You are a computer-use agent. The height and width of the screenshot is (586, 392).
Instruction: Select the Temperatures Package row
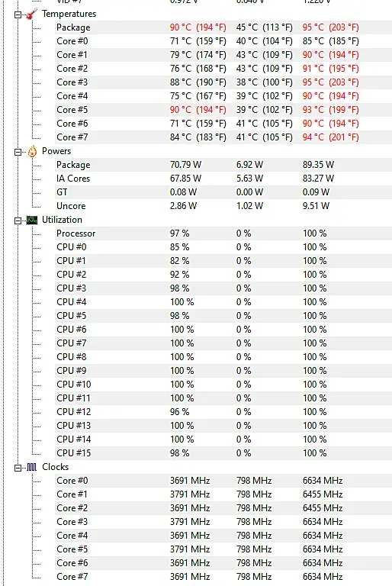tap(223, 27)
